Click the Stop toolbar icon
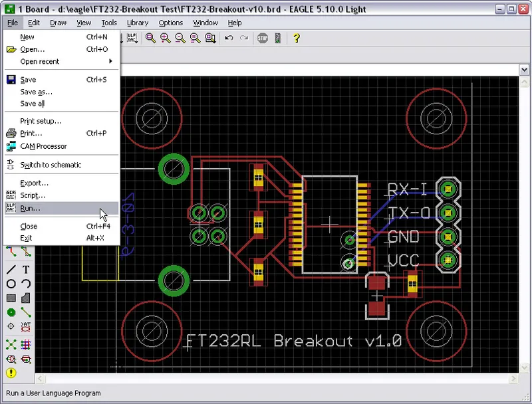 tap(262, 38)
